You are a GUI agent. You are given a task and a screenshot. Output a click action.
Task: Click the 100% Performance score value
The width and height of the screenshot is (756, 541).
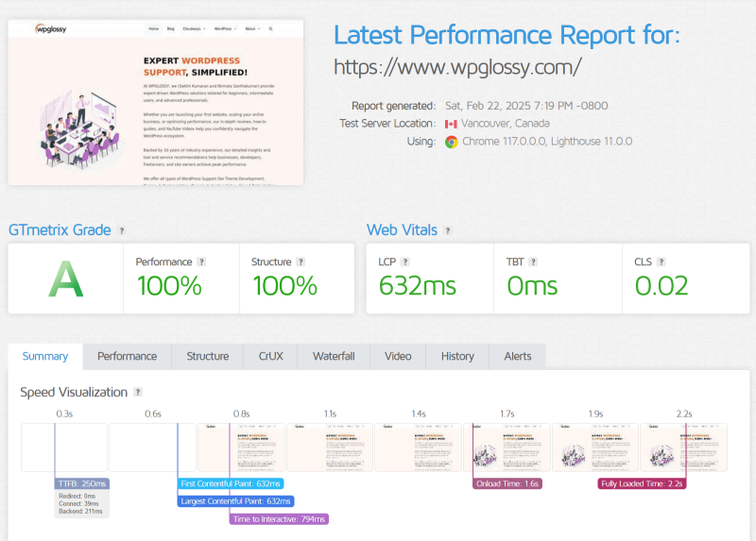coord(169,286)
